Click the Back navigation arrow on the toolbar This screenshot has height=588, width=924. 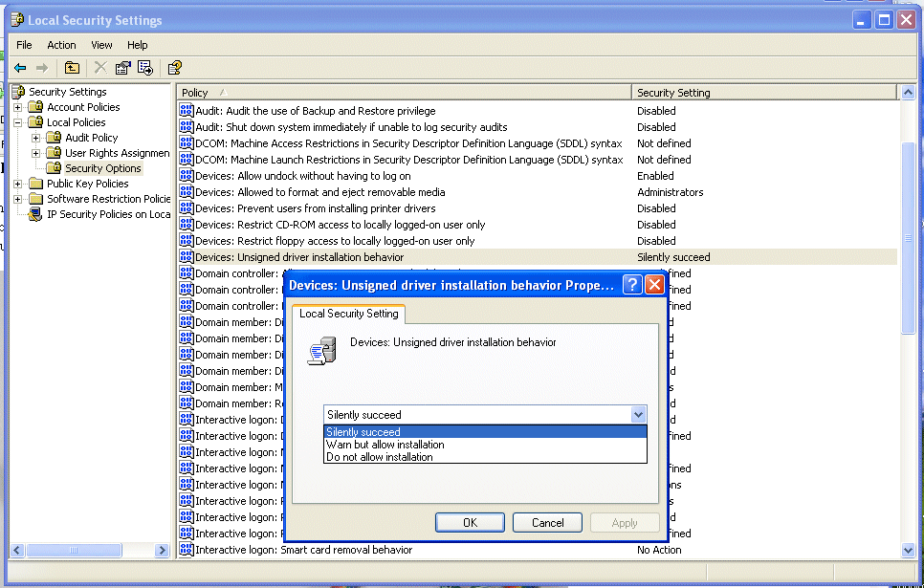point(20,67)
